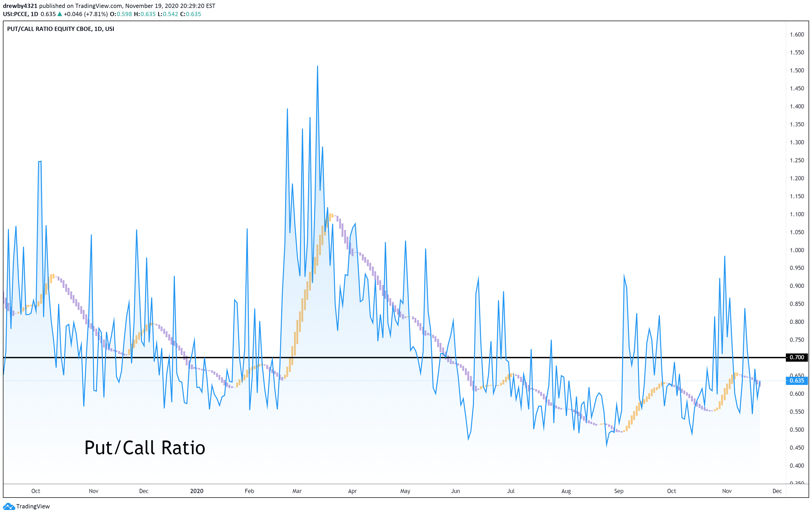
Task: Click the 0.700 horizontal line price label
Action: tap(797, 357)
